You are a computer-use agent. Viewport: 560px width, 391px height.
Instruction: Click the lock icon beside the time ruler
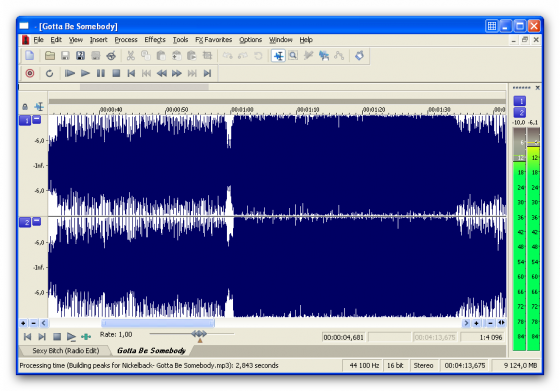pos(25,106)
